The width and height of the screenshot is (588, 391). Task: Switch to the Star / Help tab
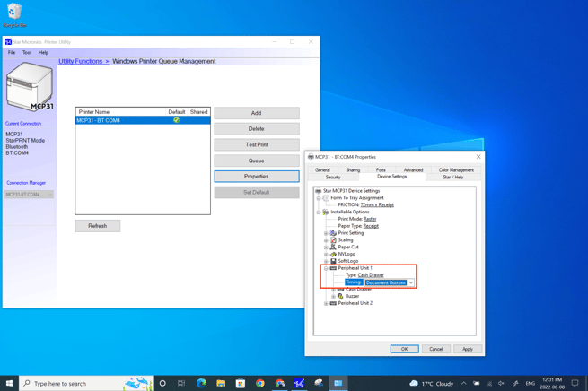point(453,178)
